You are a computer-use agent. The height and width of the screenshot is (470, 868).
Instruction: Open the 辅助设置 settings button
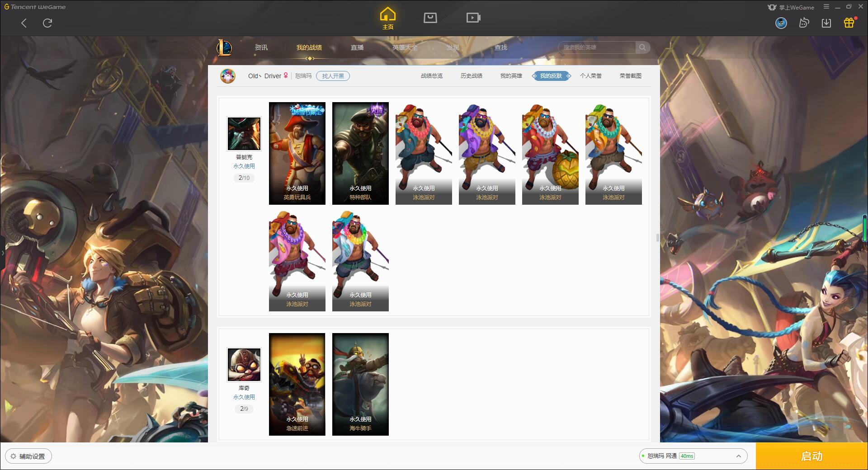(x=28, y=456)
